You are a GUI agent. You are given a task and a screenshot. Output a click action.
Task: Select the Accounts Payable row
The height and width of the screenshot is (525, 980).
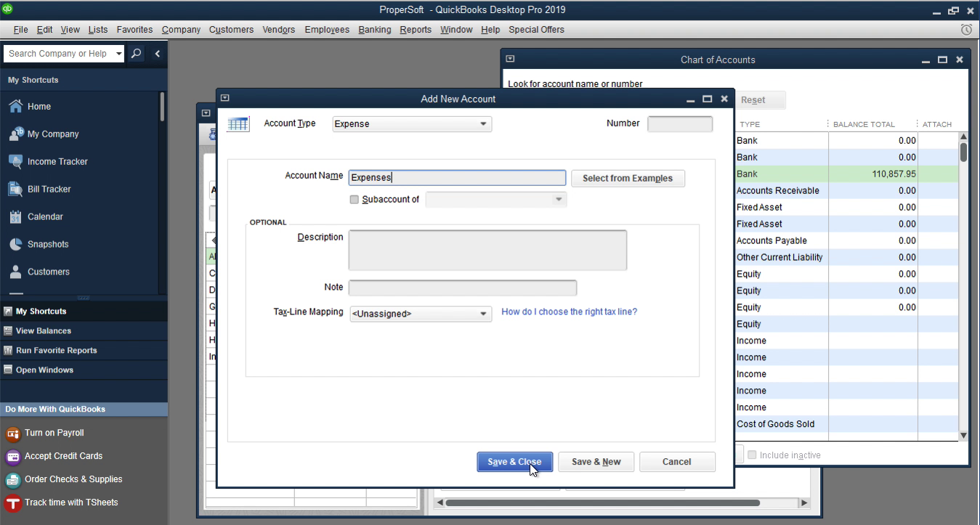click(x=847, y=241)
